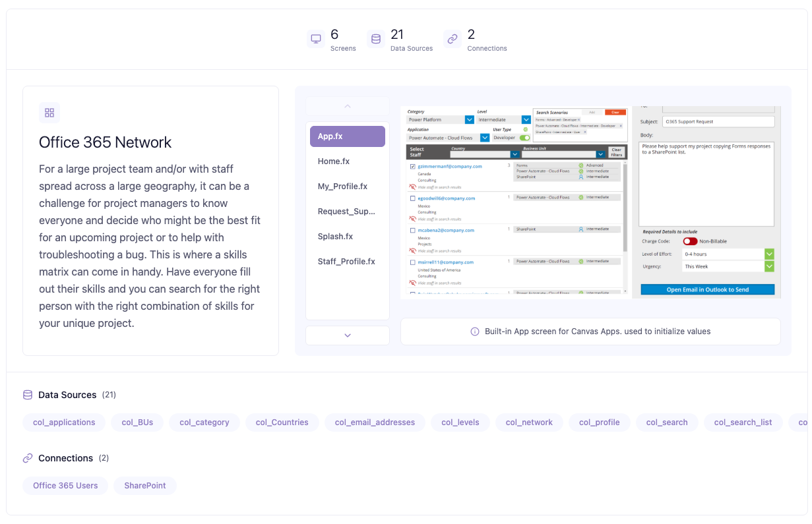This screenshot has height=524, width=812.
Task: Select Home.fx in the screens list
Action: pos(348,161)
